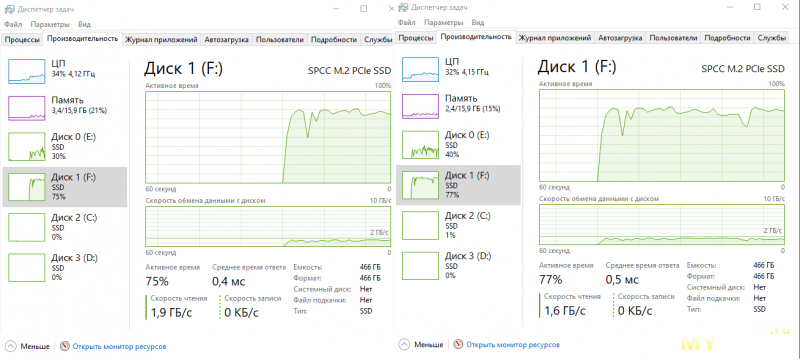Select Диск 0 (E:) in left window
The height and width of the screenshot is (360, 800).
pos(65,146)
